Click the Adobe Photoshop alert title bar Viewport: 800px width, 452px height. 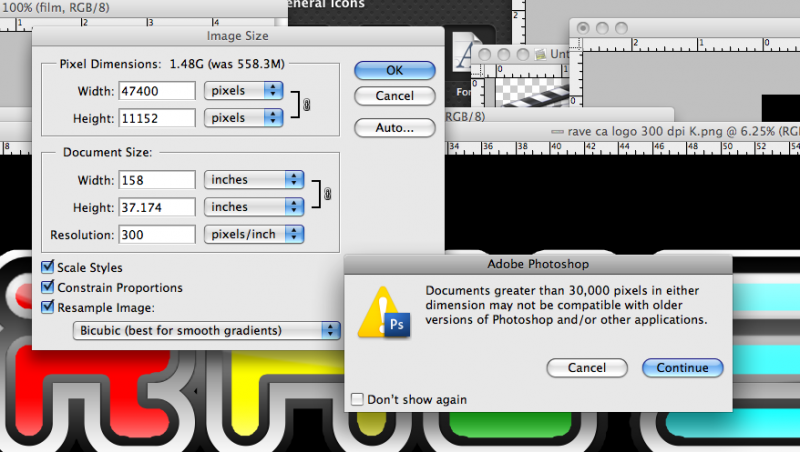coord(538,264)
